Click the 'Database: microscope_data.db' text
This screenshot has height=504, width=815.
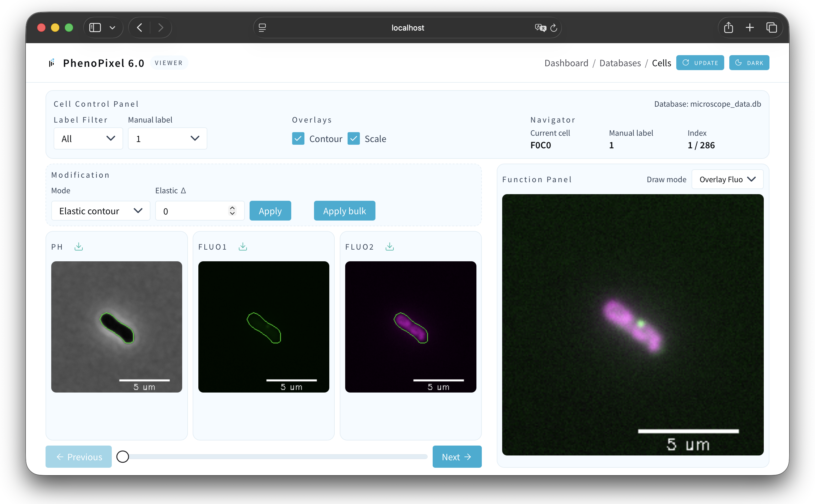tap(707, 104)
